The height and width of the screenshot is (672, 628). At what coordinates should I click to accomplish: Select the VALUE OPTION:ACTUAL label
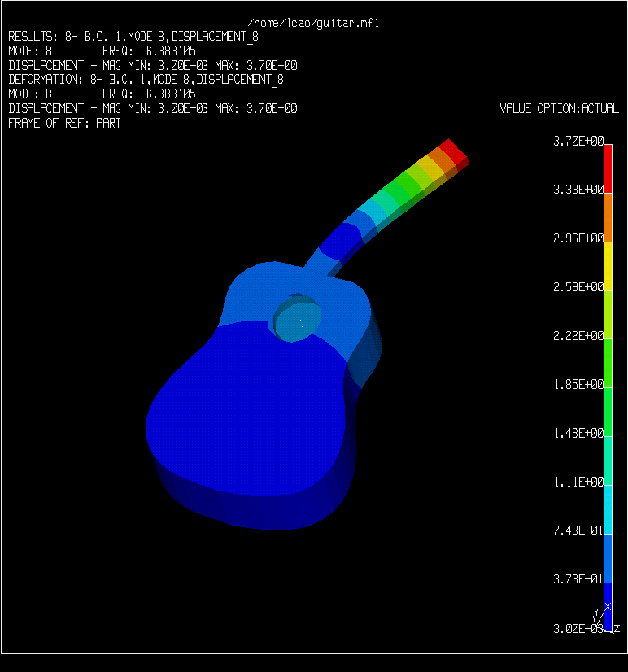559,108
